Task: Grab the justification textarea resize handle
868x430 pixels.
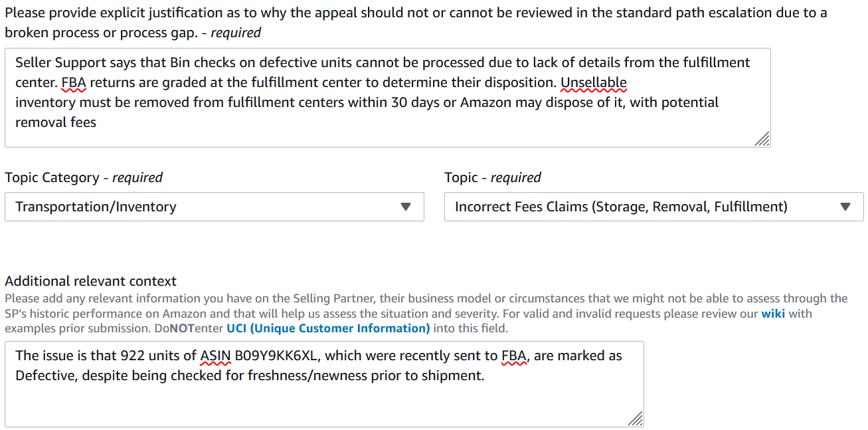Action: pos(762,139)
